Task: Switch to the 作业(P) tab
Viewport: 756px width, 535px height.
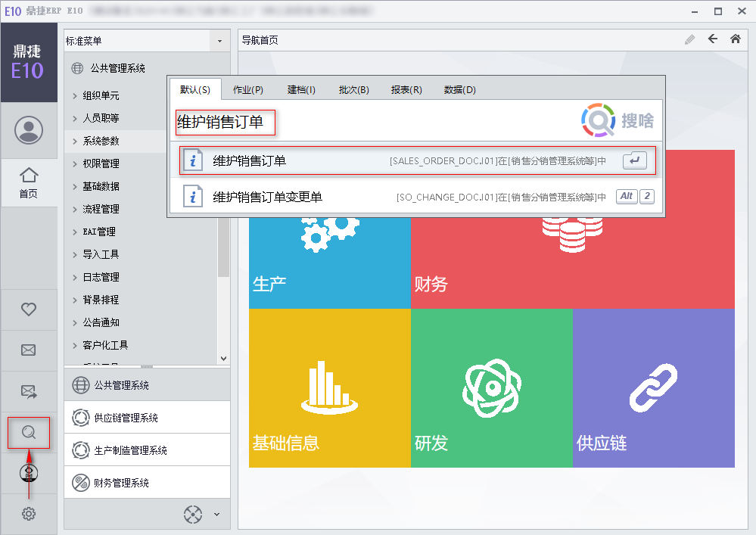Action: click(248, 89)
